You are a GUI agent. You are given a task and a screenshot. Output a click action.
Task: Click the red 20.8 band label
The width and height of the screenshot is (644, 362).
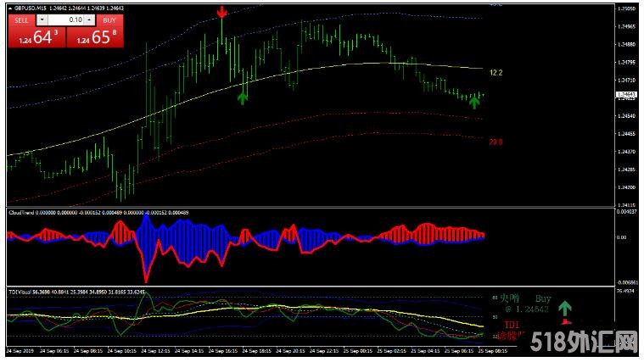(496, 142)
